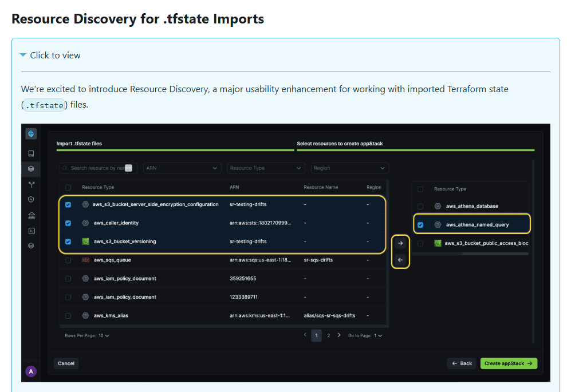Screen dimensions: 567x392
Task: Click the next page chevron
Action: pyautogui.click(x=339, y=335)
